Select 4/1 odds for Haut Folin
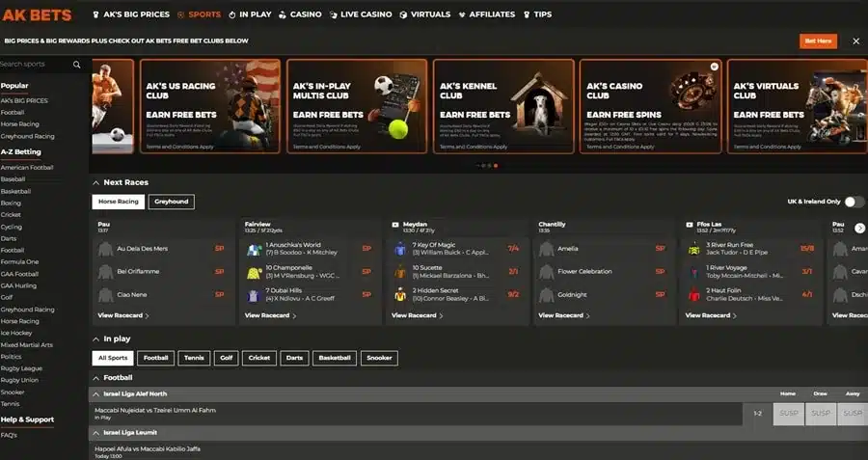868x460 pixels. click(807, 295)
